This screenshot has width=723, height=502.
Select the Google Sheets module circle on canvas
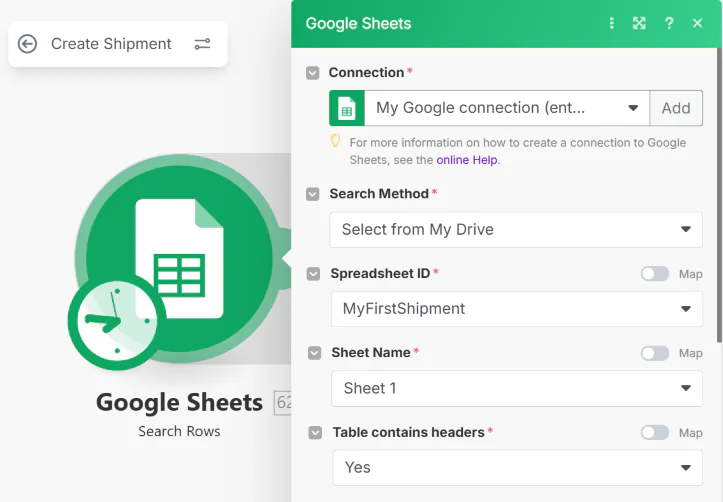(x=179, y=259)
